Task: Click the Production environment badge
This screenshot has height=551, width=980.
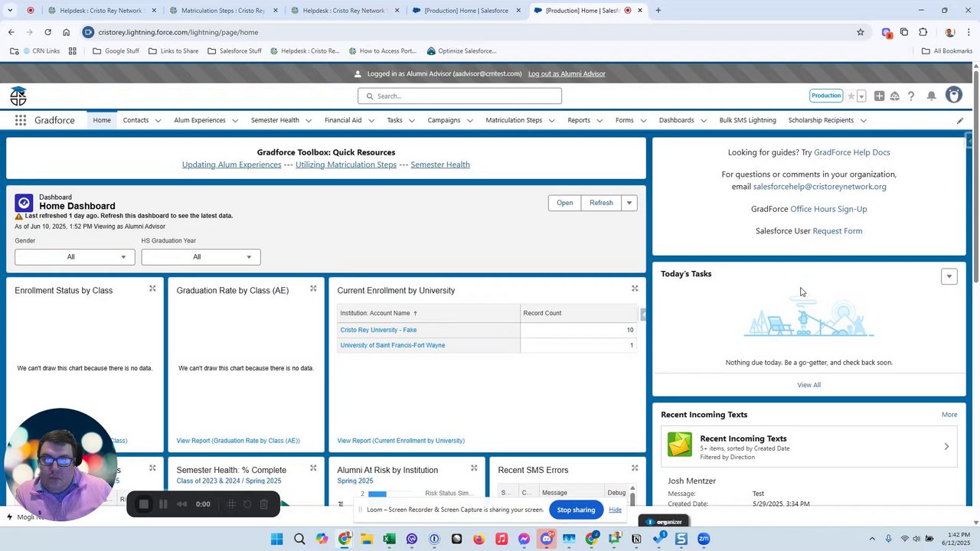Action: (826, 96)
